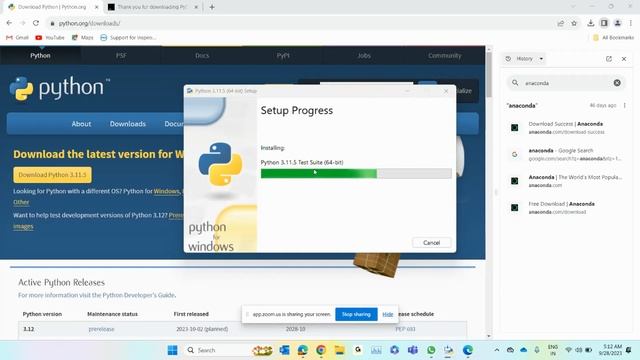The height and width of the screenshot is (360, 640).
Task: Open the Support for Inspiron bookmark
Action: [x=128, y=38]
